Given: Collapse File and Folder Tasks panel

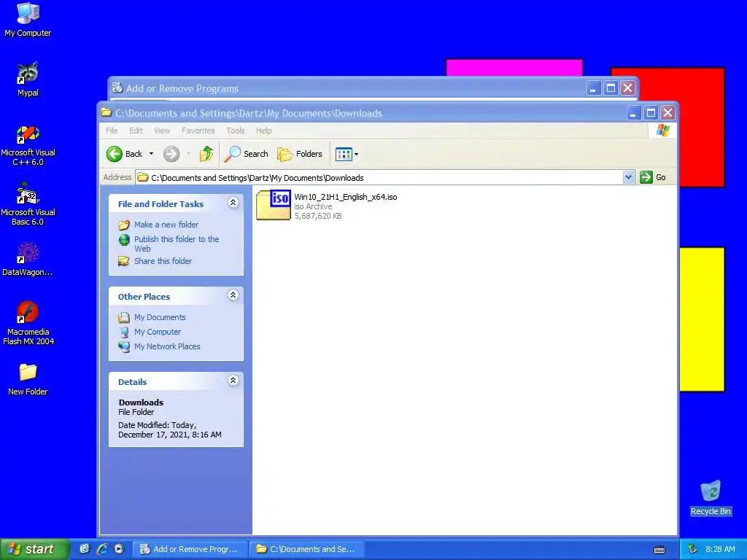Looking at the screenshot, I should tap(233, 203).
